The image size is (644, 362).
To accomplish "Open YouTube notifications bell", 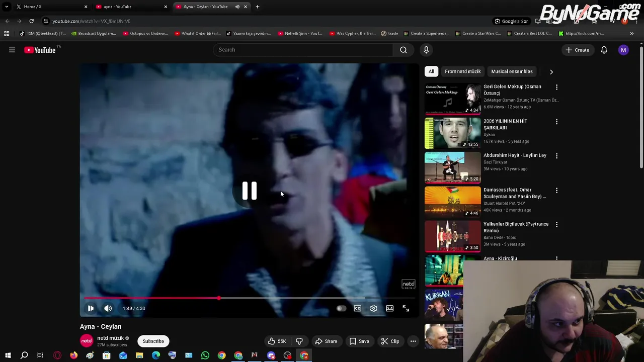I will tap(604, 50).
